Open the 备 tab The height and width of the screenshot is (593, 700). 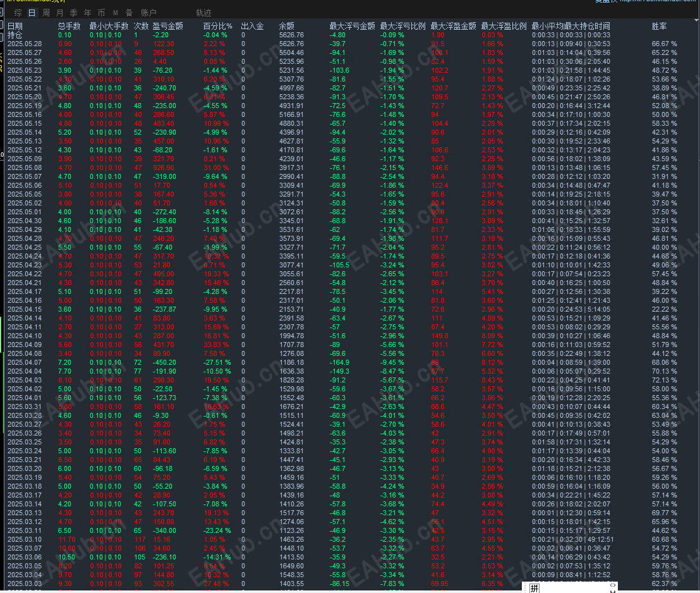129,13
